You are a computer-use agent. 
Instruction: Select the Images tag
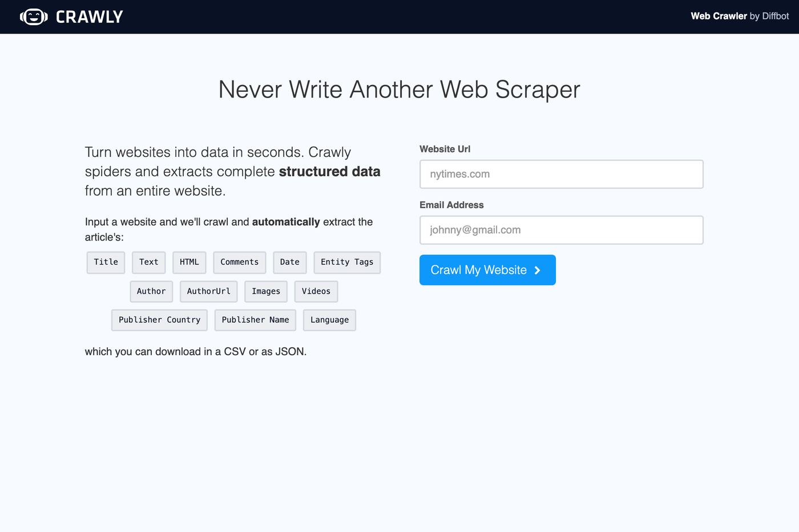point(266,291)
